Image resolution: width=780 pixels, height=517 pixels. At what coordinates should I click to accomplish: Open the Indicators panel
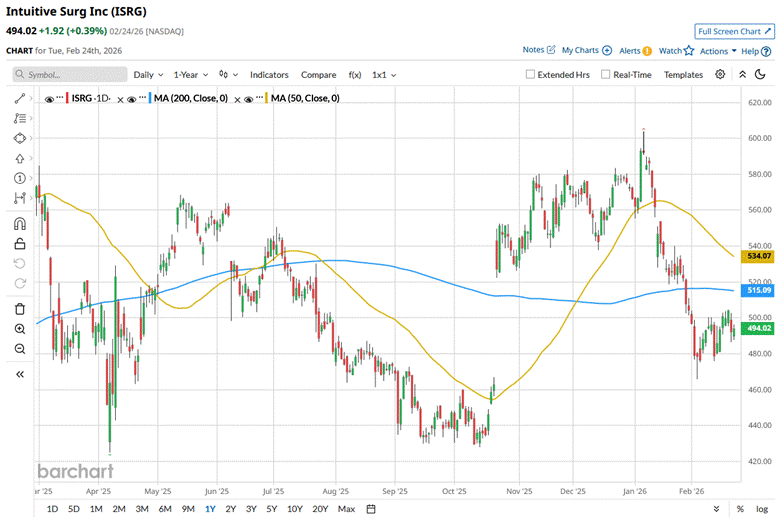click(x=269, y=75)
